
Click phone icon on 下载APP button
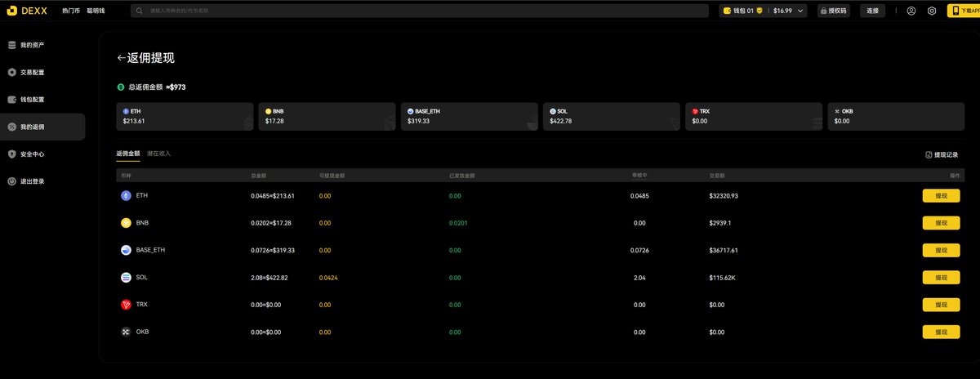[x=954, y=11]
